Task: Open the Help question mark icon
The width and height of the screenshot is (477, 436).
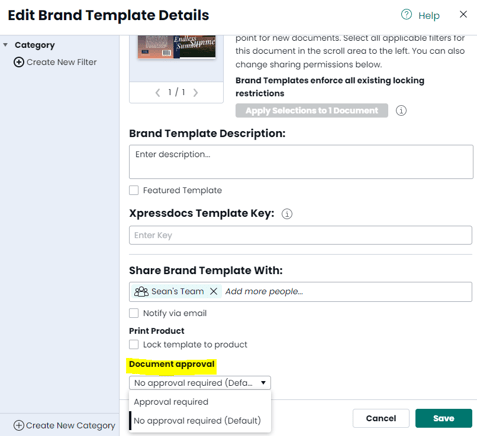Action: point(406,15)
